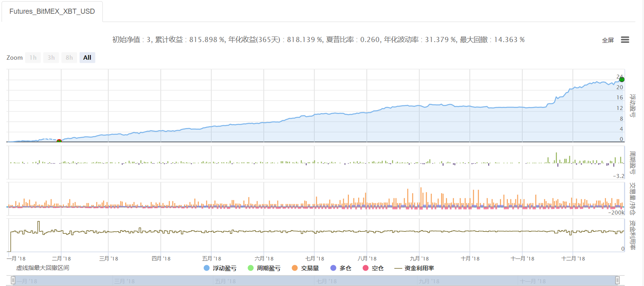Click the right navigator range handle
Image resolution: width=644 pixels, height=286 pixels.
[x=617, y=280]
